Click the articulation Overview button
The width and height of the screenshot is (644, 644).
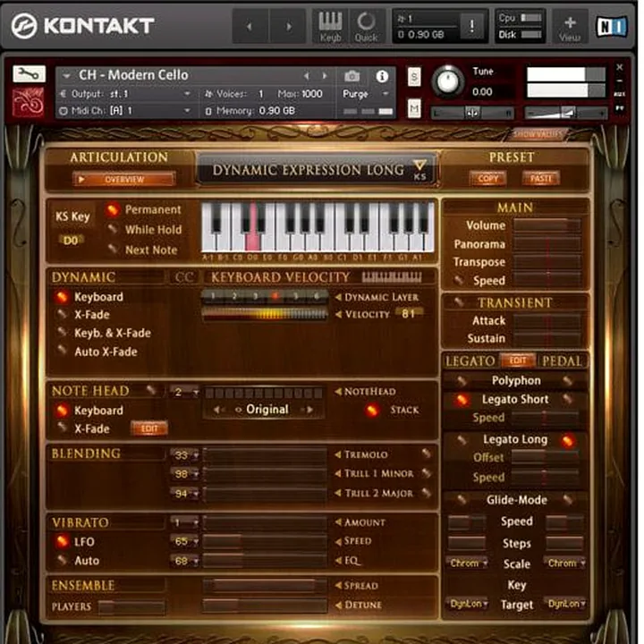[124, 180]
